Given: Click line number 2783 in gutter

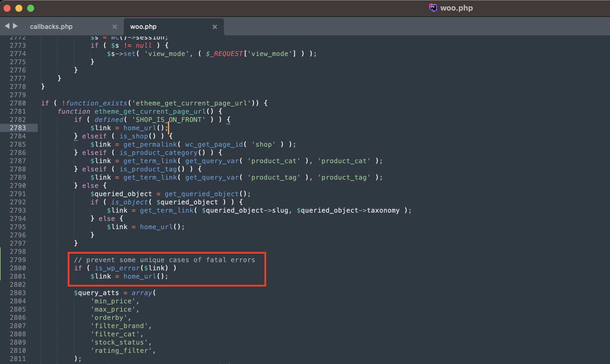Looking at the screenshot, I should click(18, 128).
